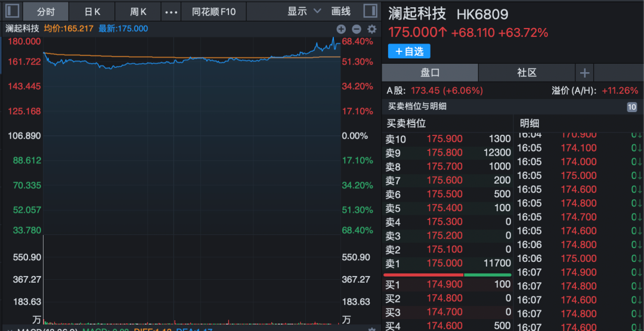This screenshot has height=331, width=644.
Task: Click price change +68.110 in header
Action: pos(473,33)
